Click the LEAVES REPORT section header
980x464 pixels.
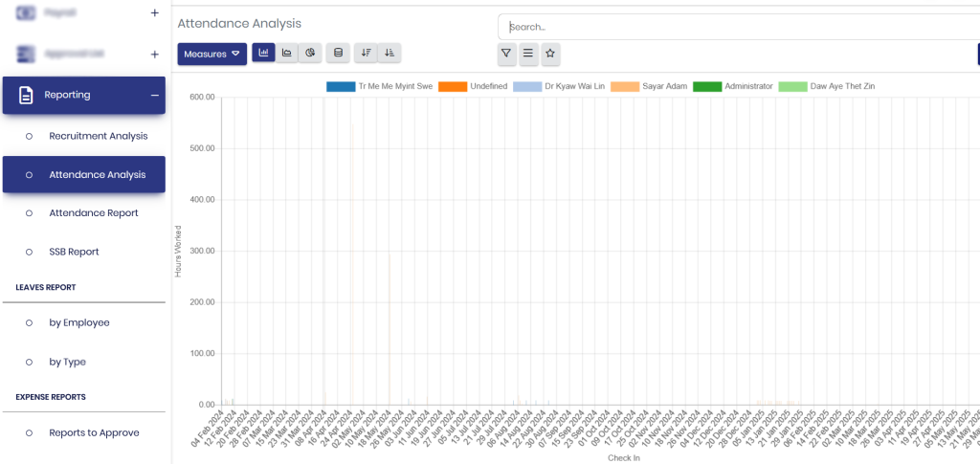(46, 287)
